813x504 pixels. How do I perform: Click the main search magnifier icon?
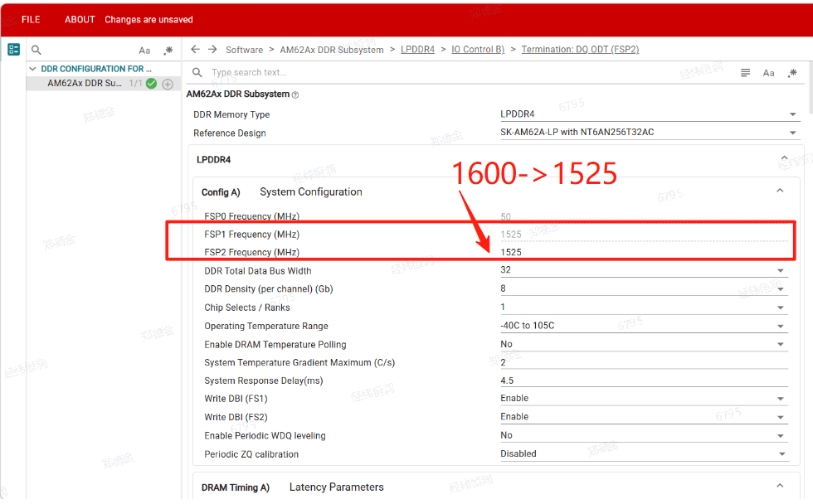[197, 72]
